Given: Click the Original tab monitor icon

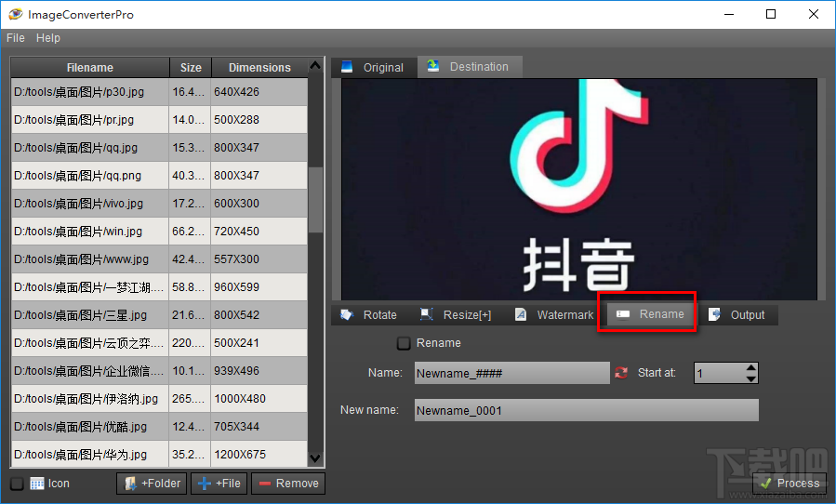Looking at the screenshot, I should [x=347, y=67].
